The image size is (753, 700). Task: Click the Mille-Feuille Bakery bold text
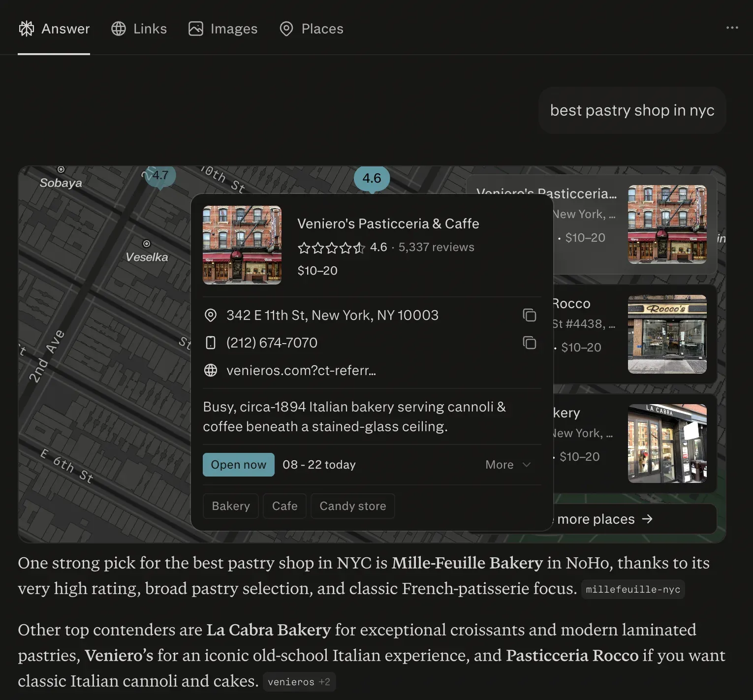(x=467, y=563)
